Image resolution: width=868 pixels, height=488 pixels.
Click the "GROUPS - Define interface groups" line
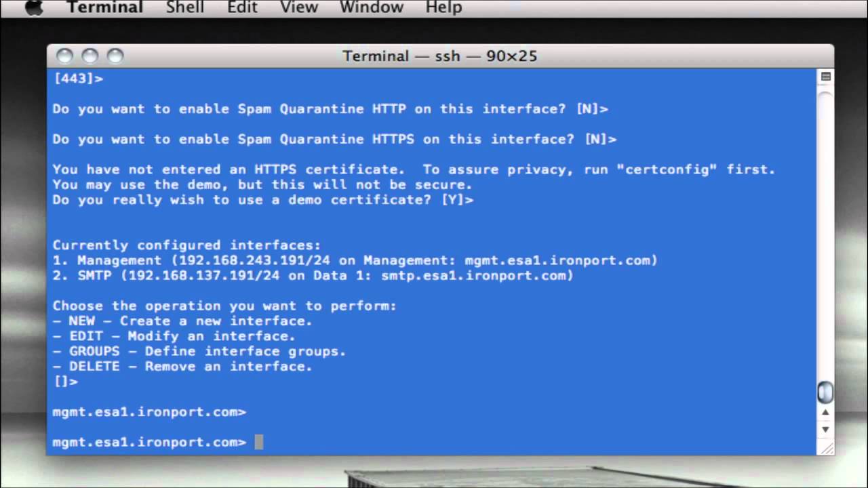tap(199, 352)
